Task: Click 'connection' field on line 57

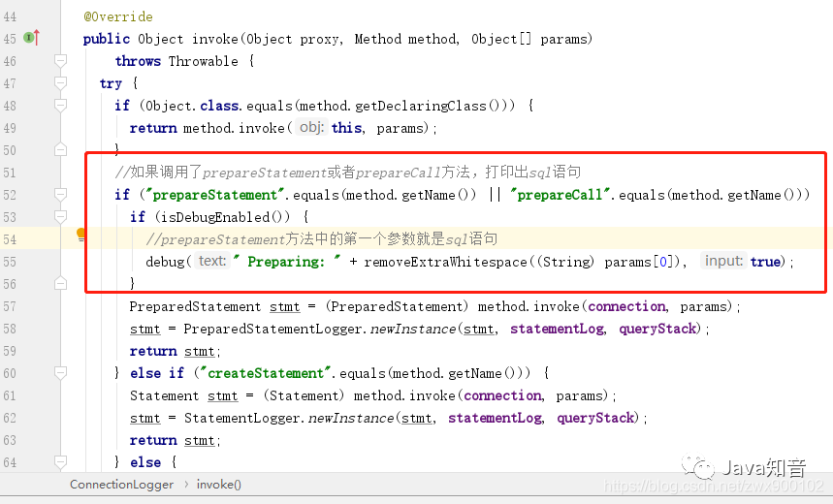Action: (x=626, y=306)
